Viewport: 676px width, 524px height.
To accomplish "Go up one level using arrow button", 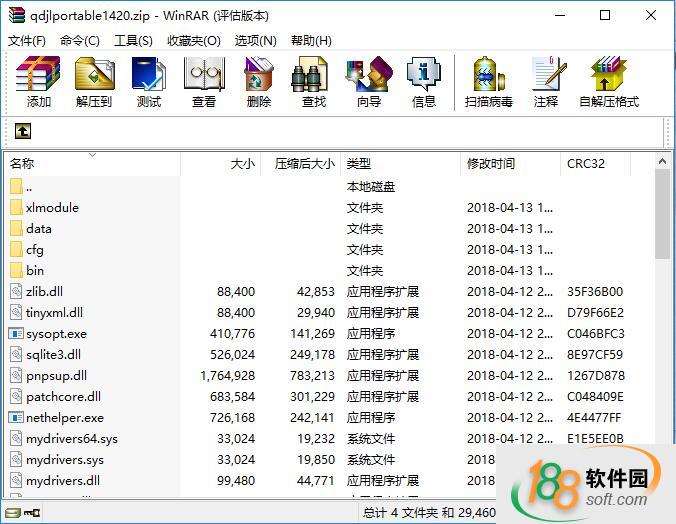I will 22,131.
